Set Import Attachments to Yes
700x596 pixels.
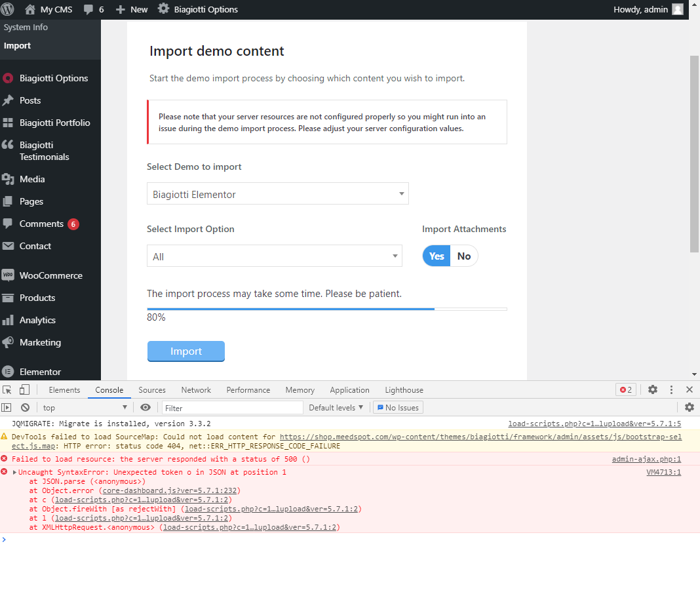[436, 256]
